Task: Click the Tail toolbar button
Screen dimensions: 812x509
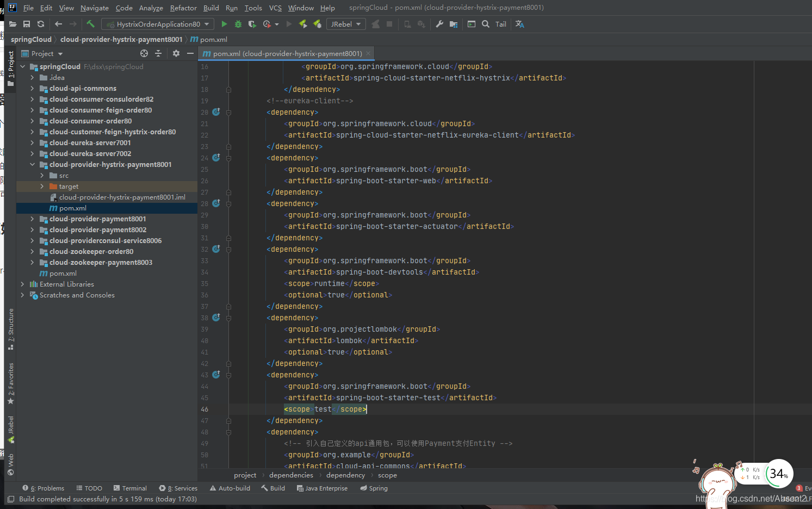Action: 501,24
